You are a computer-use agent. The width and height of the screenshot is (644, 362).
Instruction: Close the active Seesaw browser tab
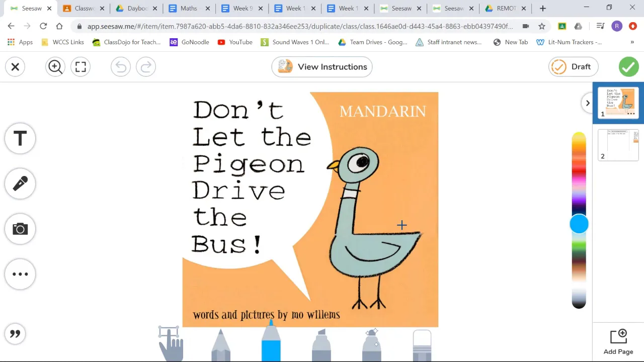(x=49, y=9)
